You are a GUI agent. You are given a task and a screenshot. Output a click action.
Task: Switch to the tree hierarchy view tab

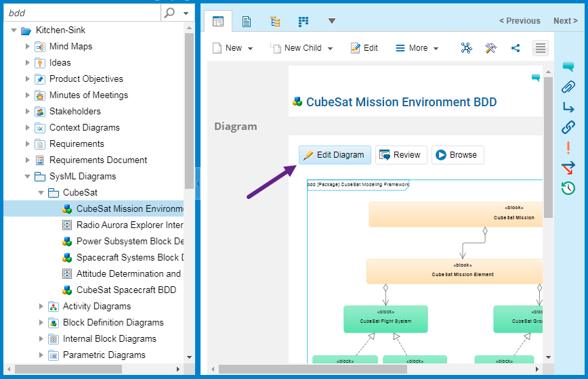[275, 22]
